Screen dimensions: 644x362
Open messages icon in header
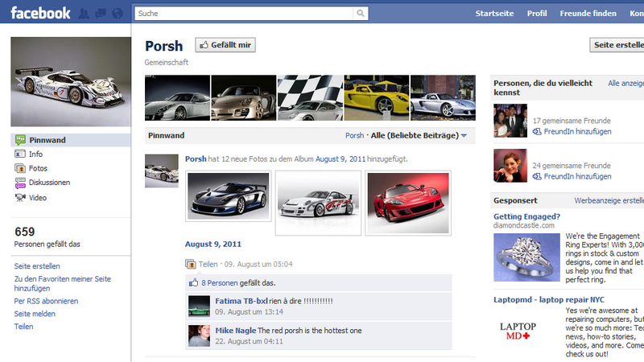point(100,14)
